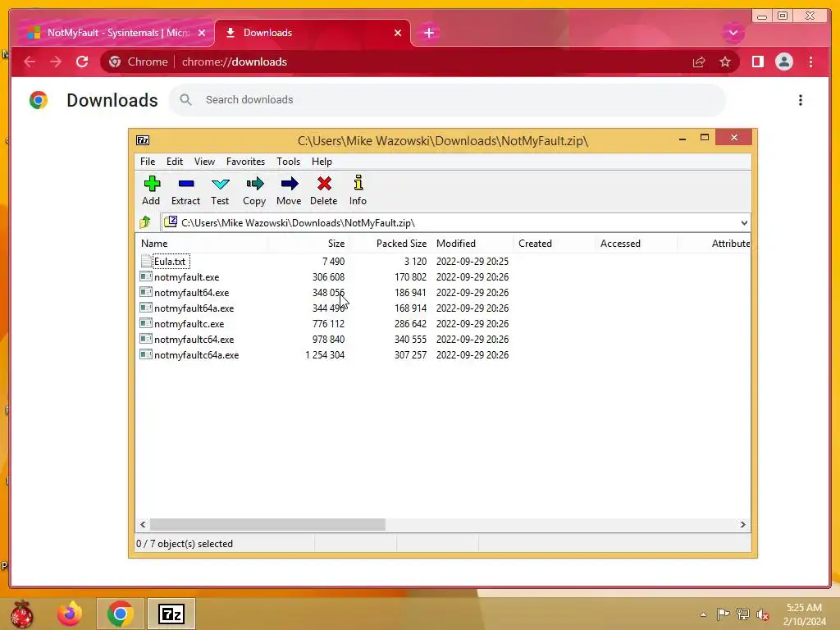Sort files by Name column header
This screenshot has width=840, height=630.
tap(202, 243)
